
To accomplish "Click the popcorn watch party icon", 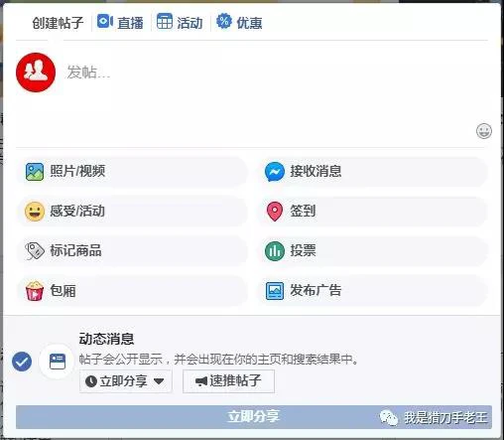I will pyautogui.click(x=35, y=290).
